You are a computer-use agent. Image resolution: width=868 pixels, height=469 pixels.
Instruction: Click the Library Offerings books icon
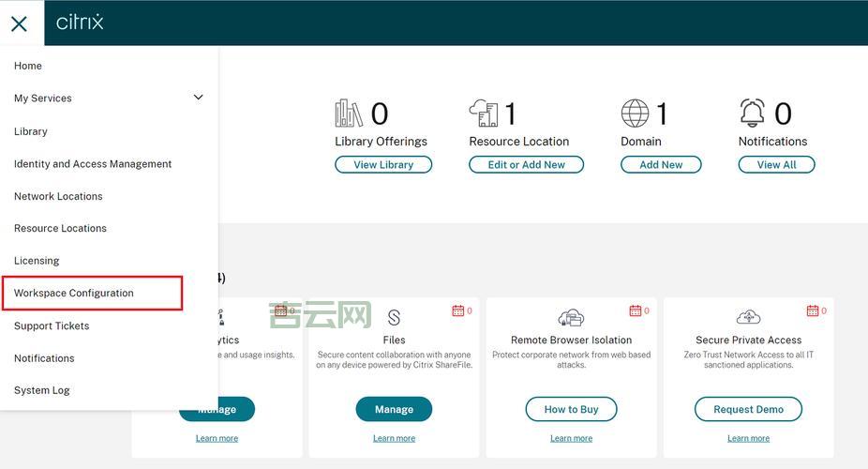pyautogui.click(x=349, y=113)
